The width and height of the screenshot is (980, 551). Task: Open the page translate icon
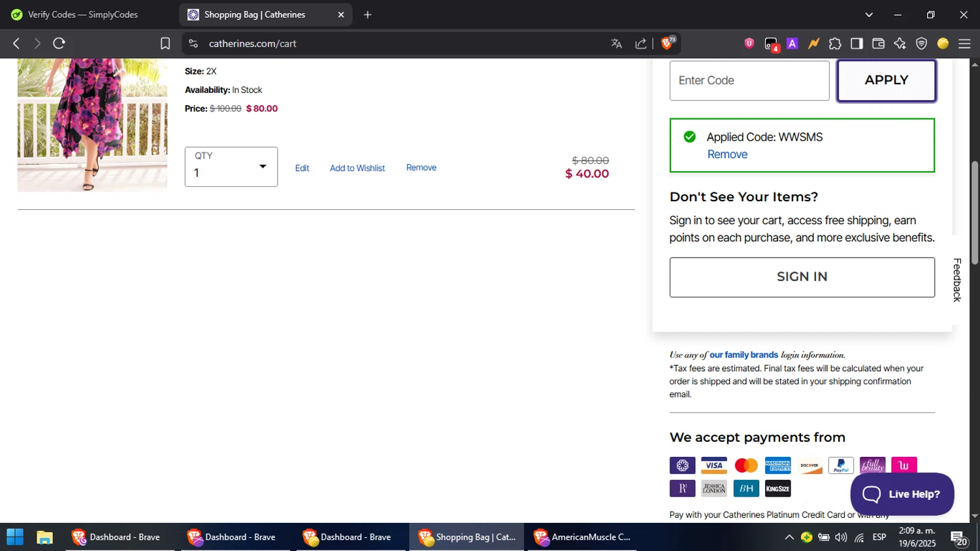point(616,43)
